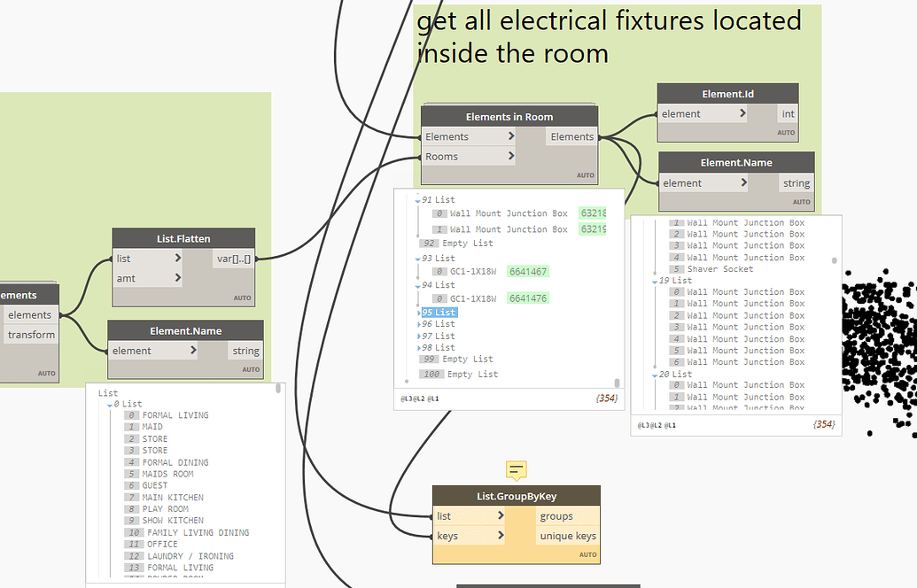This screenshot has width=917, height=588.
Task: Select the highlighted 95 List entry
Action: point(438,312)
